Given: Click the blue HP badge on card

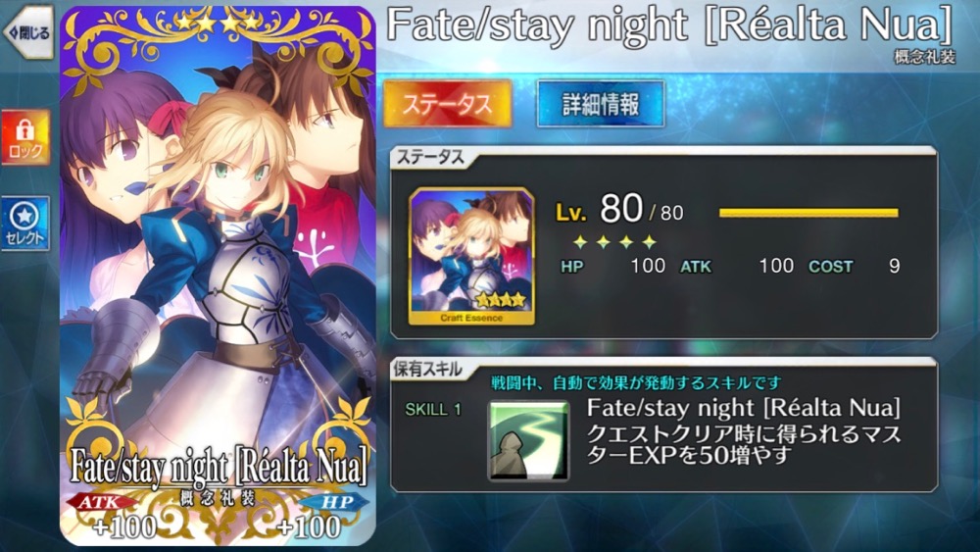Looking at the screenshot, I should (x=336, y=501).
